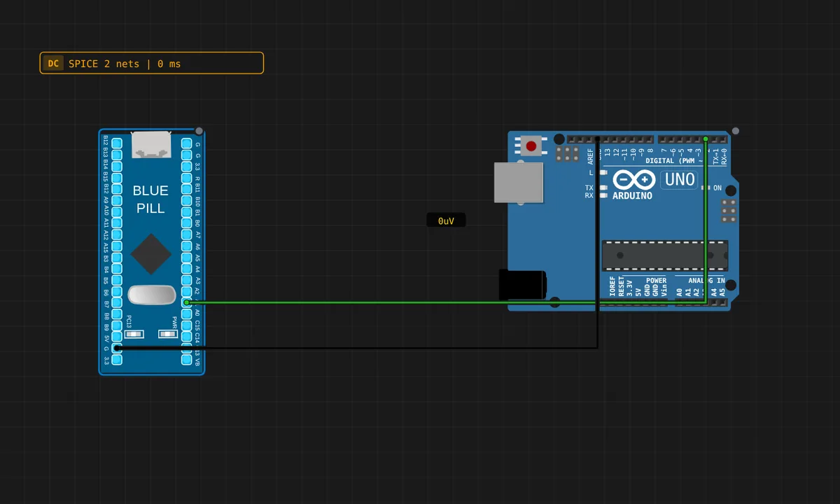This screenshot has height=504, width=840.
Task: Click the Arduino L LED
Action: [x=603, y=172]
